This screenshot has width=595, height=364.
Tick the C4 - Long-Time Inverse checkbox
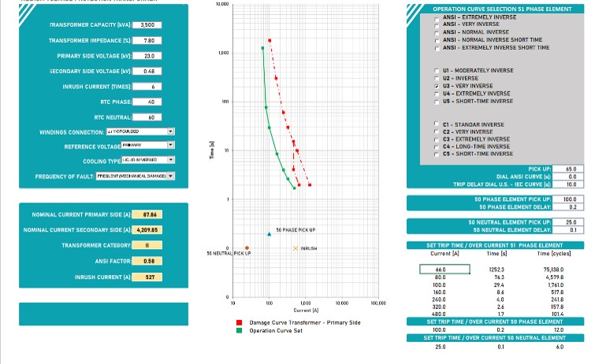[437, 147]
